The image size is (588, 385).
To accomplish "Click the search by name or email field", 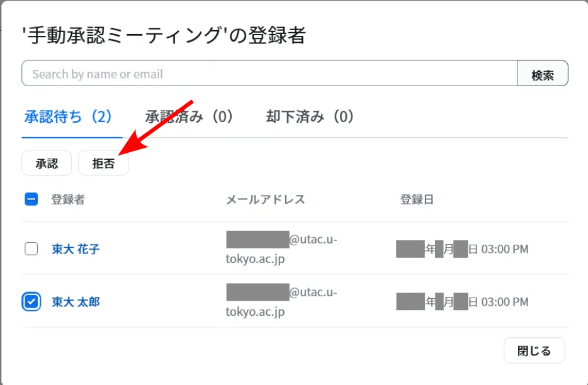I will [269, 74].
